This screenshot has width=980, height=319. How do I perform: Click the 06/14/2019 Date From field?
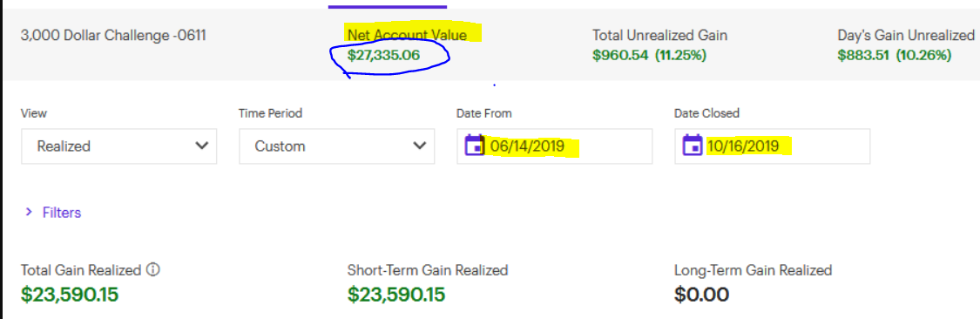click(554, 146)
